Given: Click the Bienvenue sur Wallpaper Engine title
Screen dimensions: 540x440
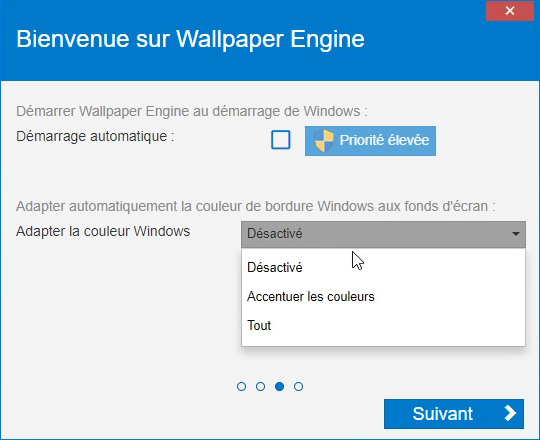Looking at the screenshot, I should click(x=190, y=39).
